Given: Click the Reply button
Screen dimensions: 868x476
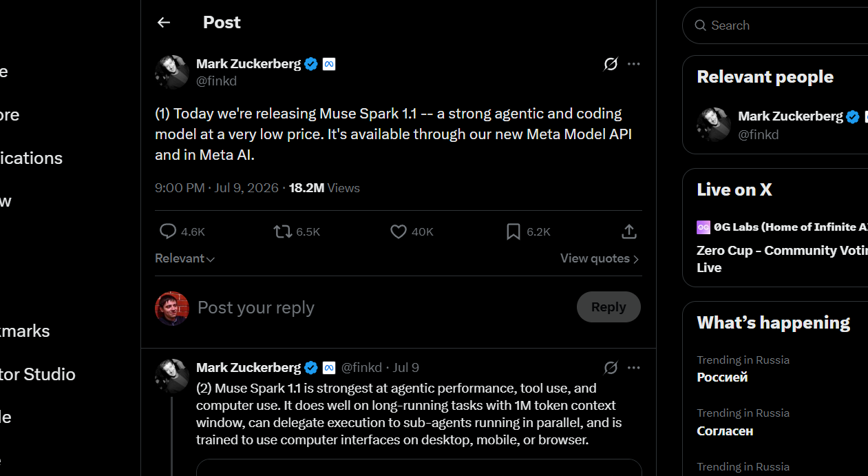Looking at the screenshot, I should coord(608,307).
